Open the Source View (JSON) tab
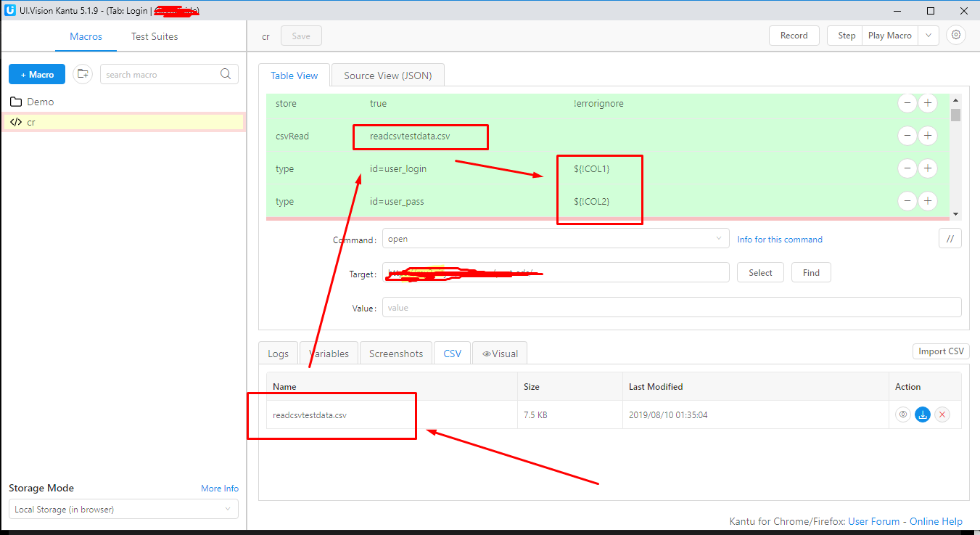Image resolution: width=980 pixels, height=535 pixels. coord(387,75)
